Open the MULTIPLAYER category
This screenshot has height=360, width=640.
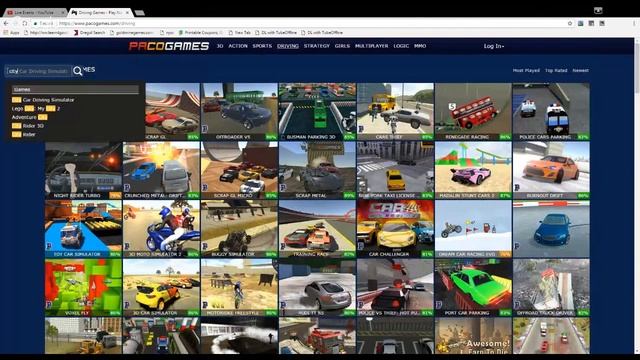tap(371, 46)
